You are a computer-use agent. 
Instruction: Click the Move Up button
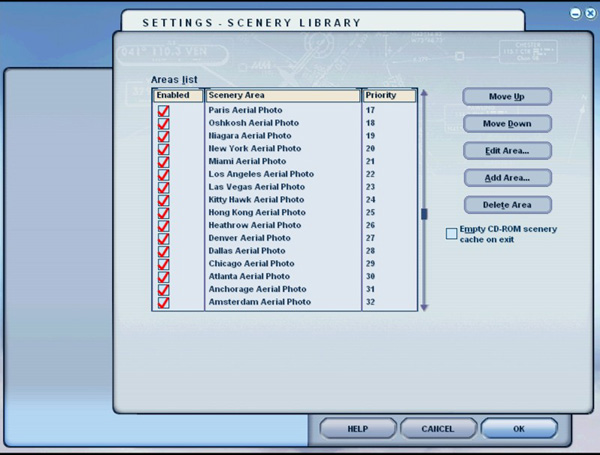pos(507,96)
